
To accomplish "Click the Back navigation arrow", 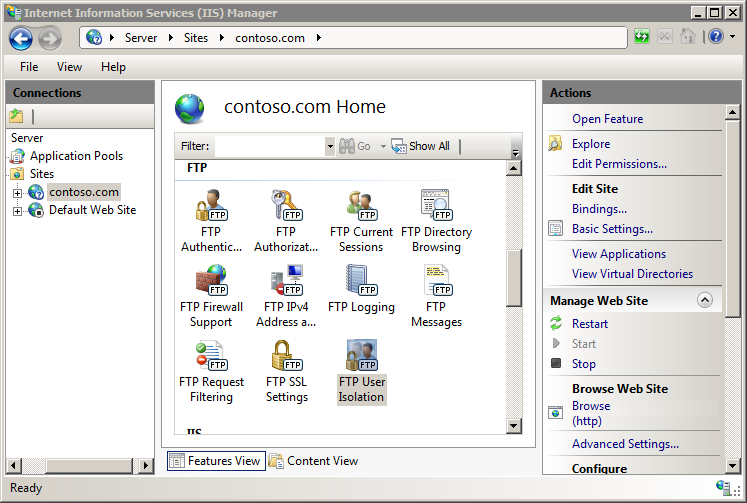I will [20, 39].
